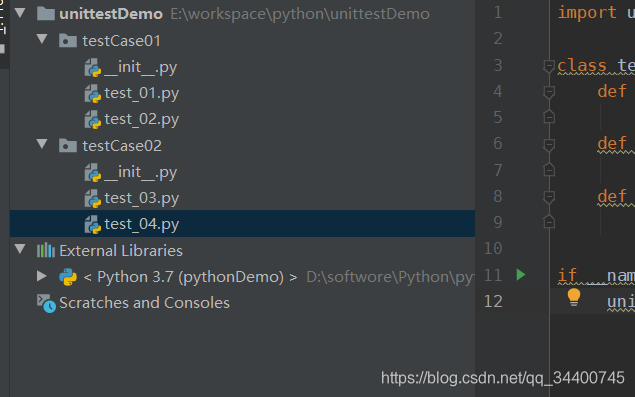Collapse the unittestDemo project root
This screenshot has height=397, width=635.
point(20,13)
